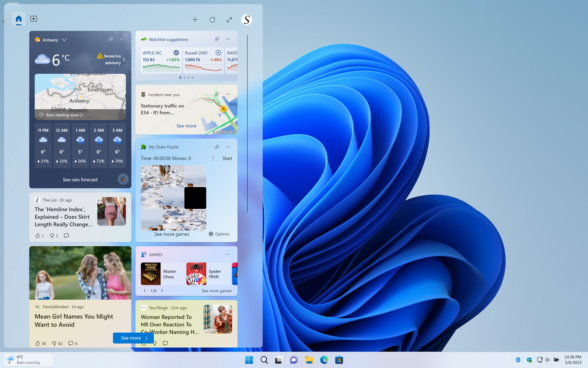Viewport: 588px width, 368px height.
Task: Open your profile via the S avatar
Action: tap(246, 20)
